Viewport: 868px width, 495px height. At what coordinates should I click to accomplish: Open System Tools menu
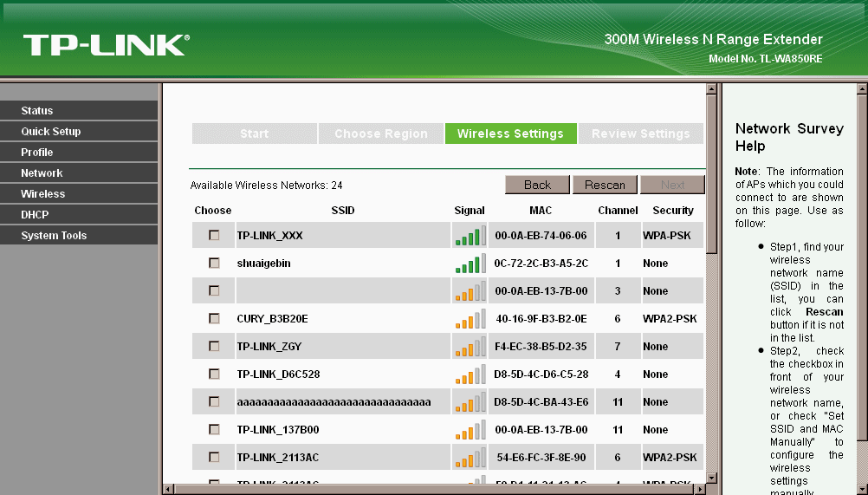[x=79, y=235]
